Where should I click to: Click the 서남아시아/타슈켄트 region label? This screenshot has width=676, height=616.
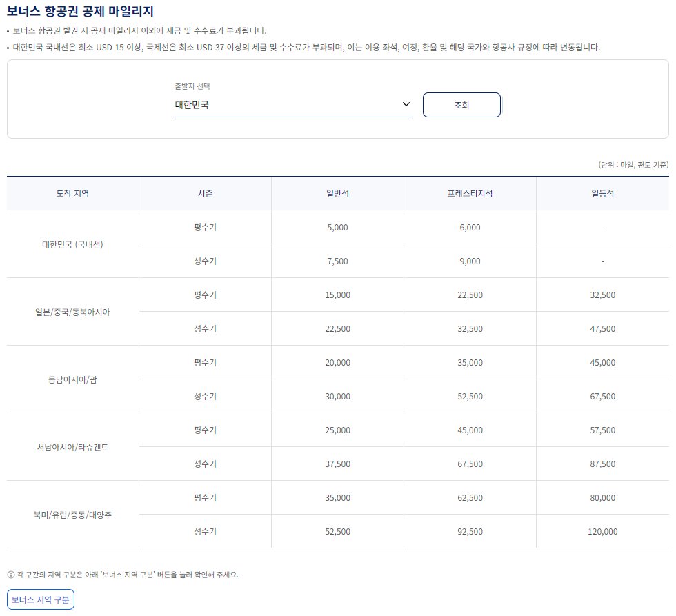tap(72, 446)
